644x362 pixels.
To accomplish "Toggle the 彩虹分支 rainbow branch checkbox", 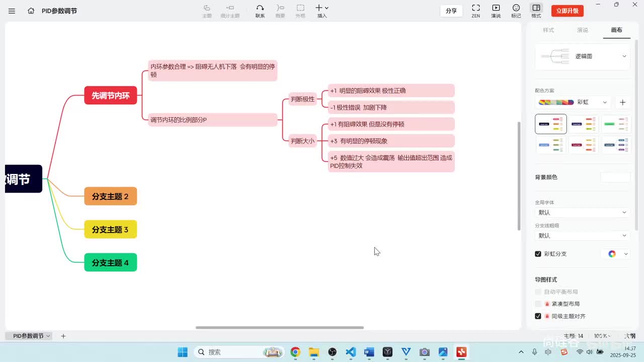I will coord(538,254).
